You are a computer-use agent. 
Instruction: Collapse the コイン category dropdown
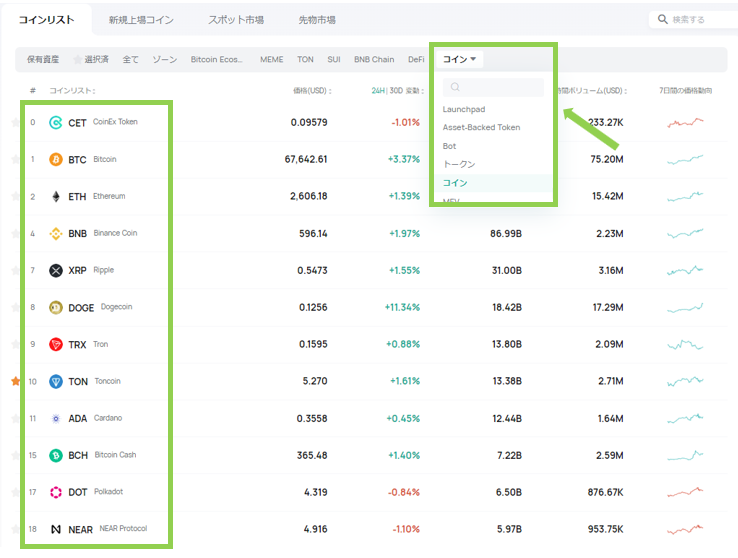pyautogui.click(x=459, y=59)
